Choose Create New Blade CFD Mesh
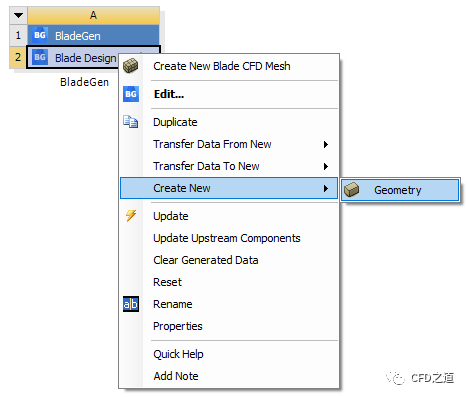This screenshot has height=398, width=468. click(x=222, y=66)
